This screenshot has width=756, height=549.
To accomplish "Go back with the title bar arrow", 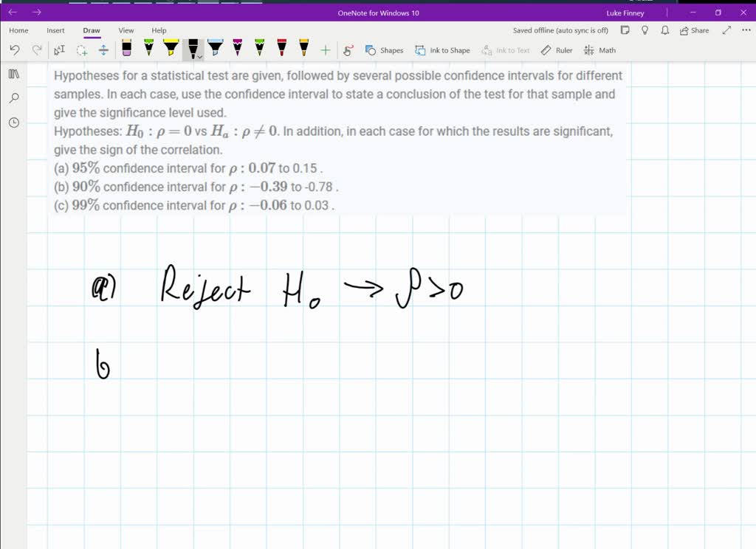I will [13, 12].
